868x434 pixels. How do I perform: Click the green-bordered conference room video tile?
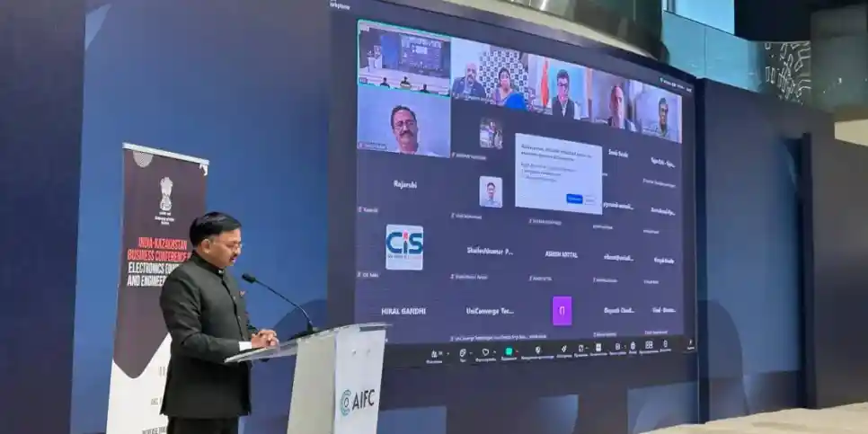[x=403, y=56]
